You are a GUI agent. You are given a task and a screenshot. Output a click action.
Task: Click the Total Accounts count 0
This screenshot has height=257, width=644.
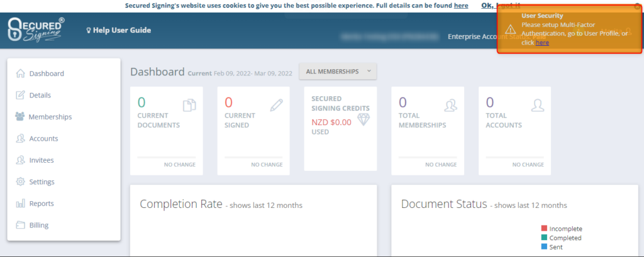point(489,102)
